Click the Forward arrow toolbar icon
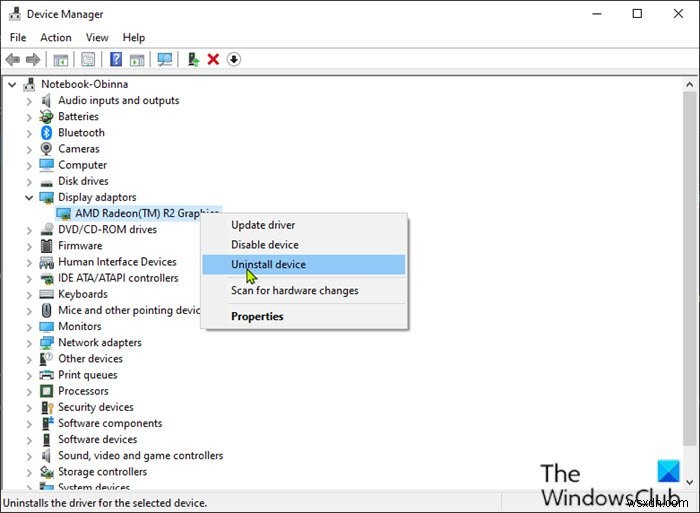700x513 pixels. 33,59
